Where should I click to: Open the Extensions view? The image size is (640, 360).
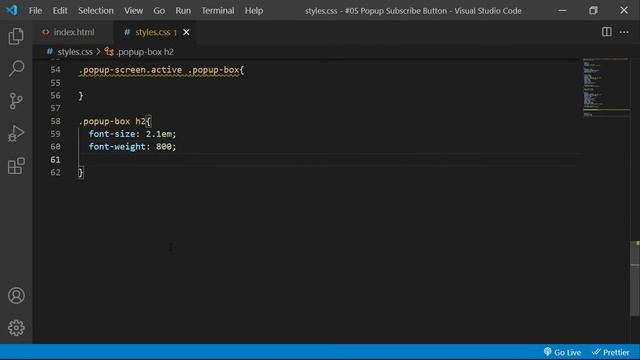16,166
